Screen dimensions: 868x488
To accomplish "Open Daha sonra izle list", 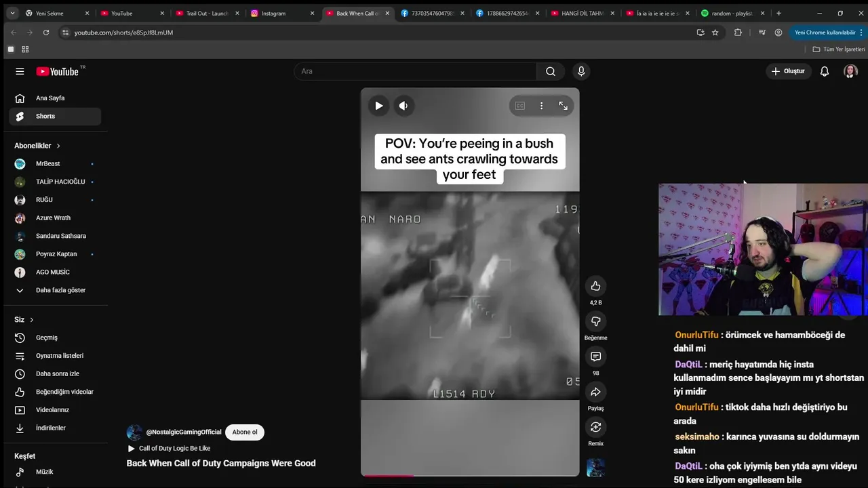I will click(x=55, y=374).
